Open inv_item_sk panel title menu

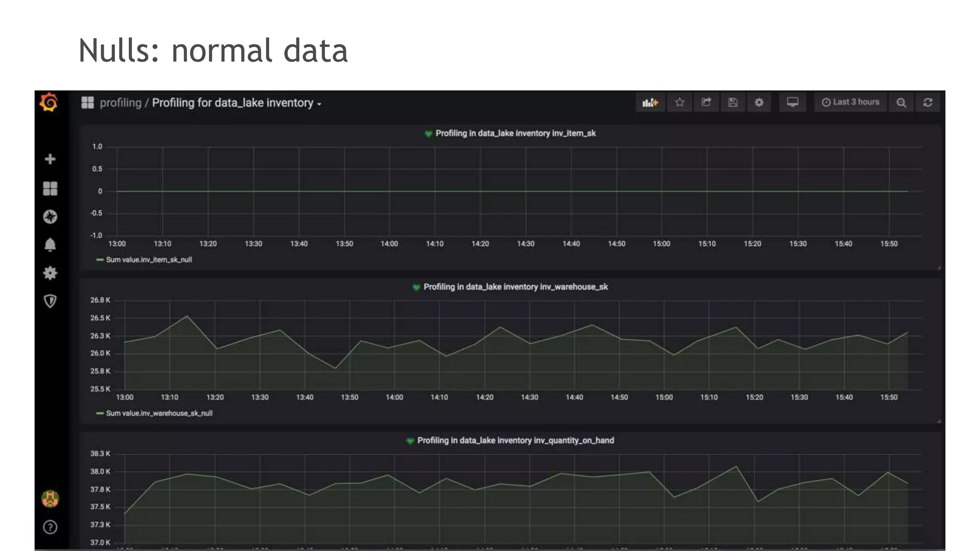pyautogui.click(x=515, y=133)
